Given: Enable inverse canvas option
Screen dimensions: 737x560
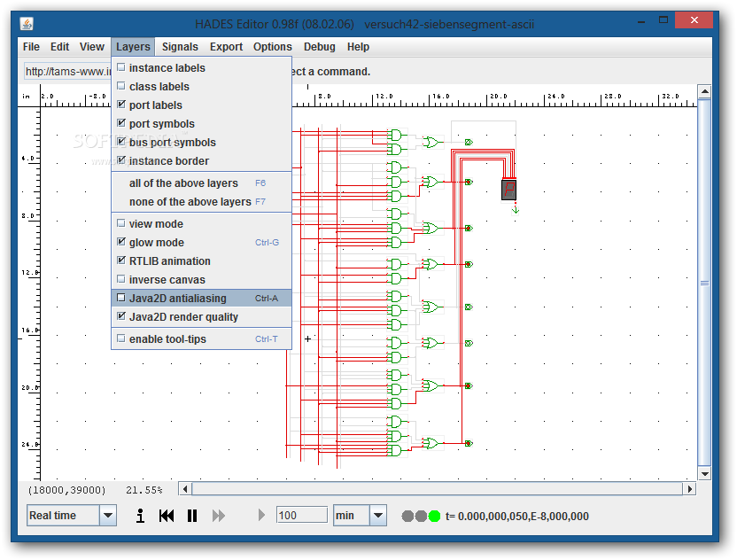Looking at the screenshot, I should coord(121,279).
